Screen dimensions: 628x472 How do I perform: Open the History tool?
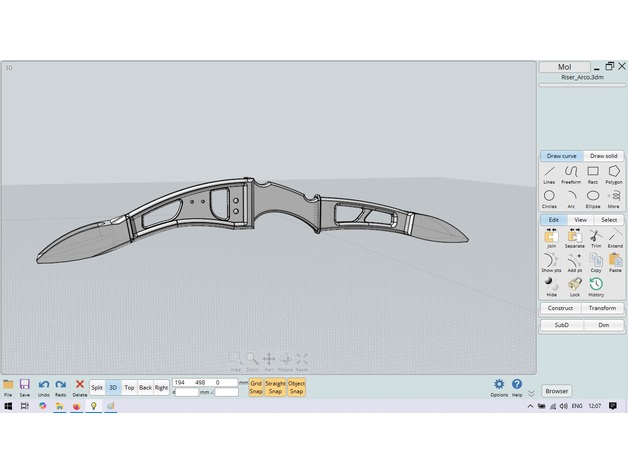point(596,285)
